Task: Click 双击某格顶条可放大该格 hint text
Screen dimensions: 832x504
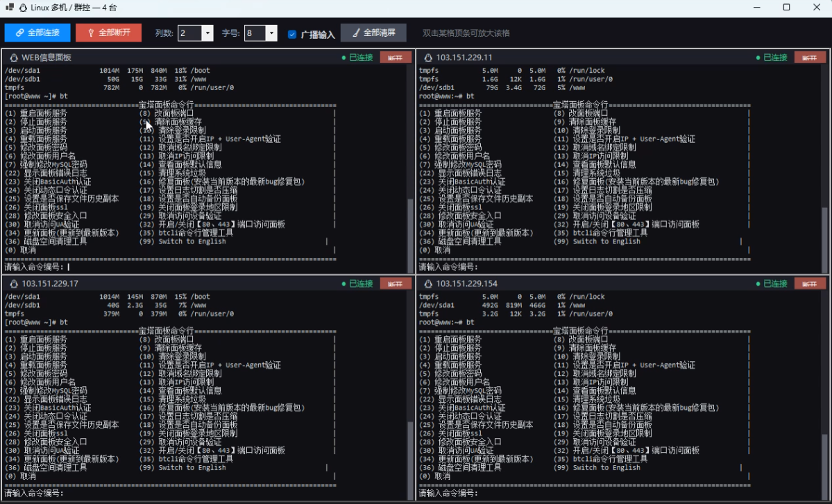Action: click(466, 33)
